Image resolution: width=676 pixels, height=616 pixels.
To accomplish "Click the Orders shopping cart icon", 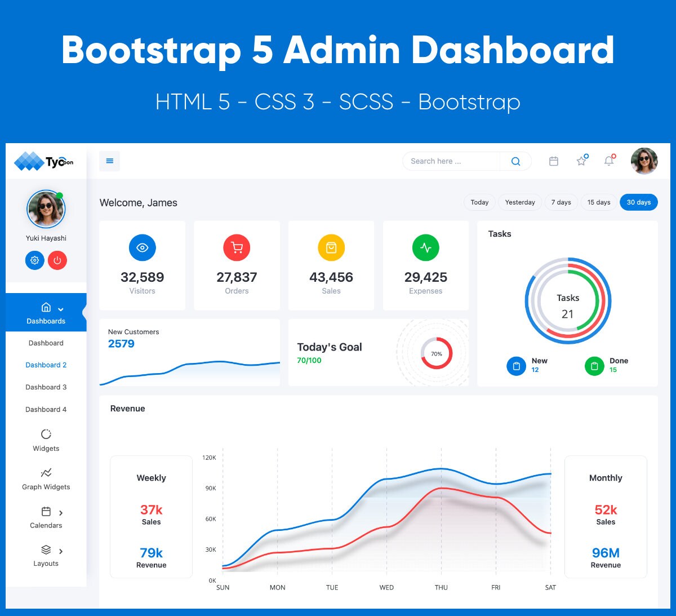I will point(237,247).
